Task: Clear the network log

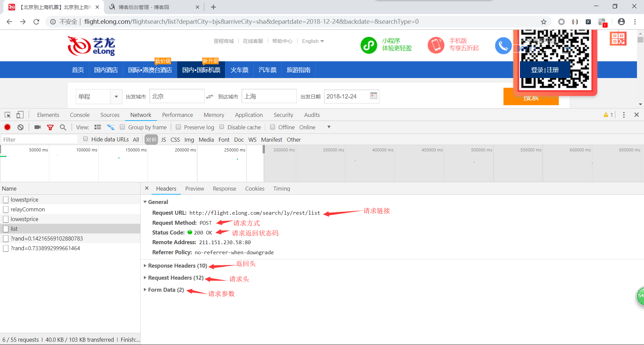Action: [20, 127]
